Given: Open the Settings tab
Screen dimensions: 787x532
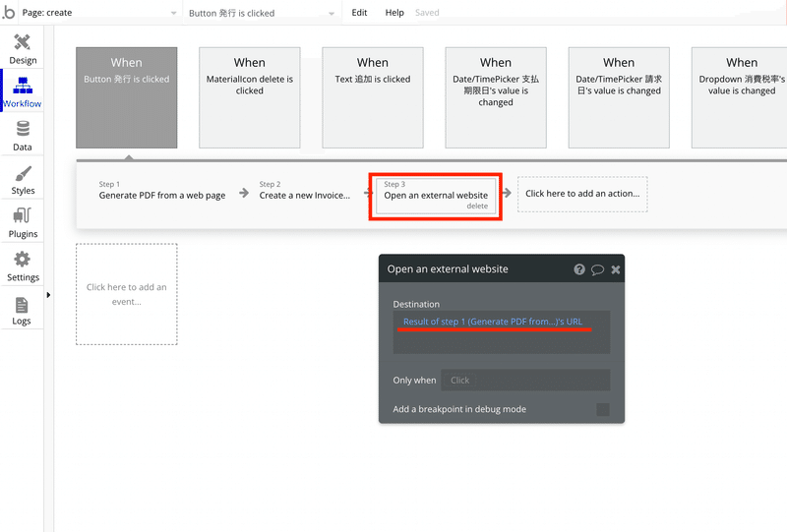Looking at the screenshot, I should (x=22, y=266).
